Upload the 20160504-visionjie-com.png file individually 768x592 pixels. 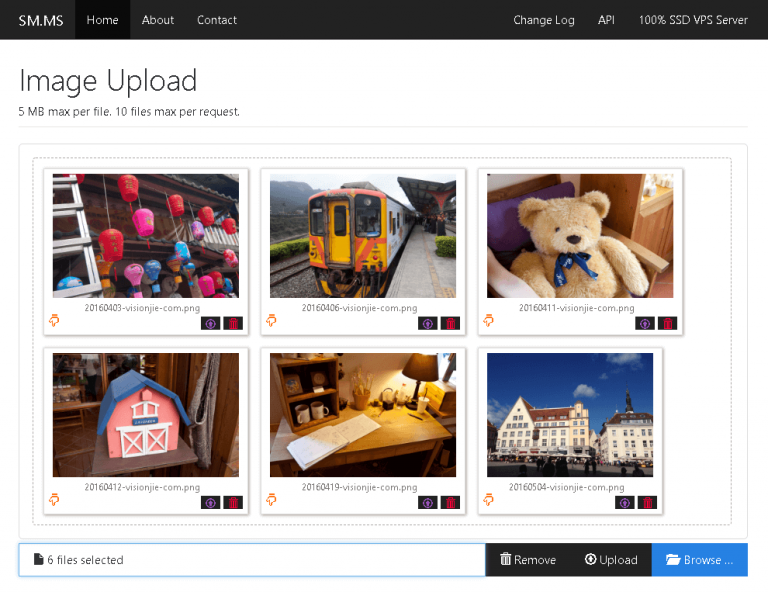(624, 502)
